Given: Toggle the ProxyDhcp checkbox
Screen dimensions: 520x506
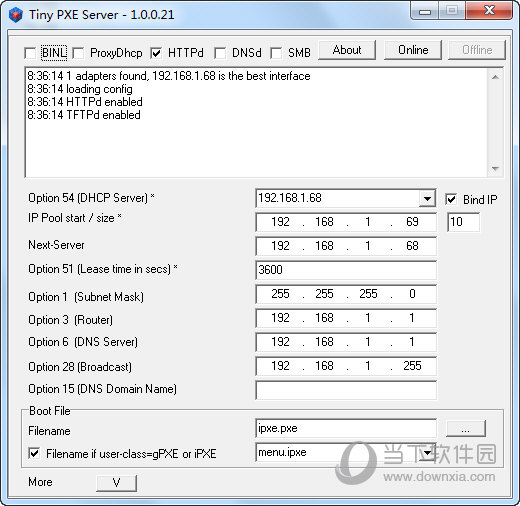Looking at the screenshot, I should (78, 53).
